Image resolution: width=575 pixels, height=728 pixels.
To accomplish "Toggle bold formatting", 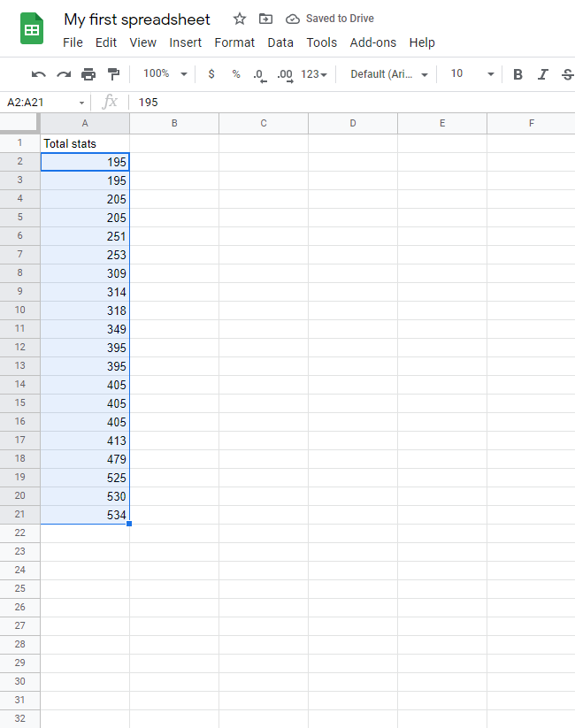I will pos(518,74).
